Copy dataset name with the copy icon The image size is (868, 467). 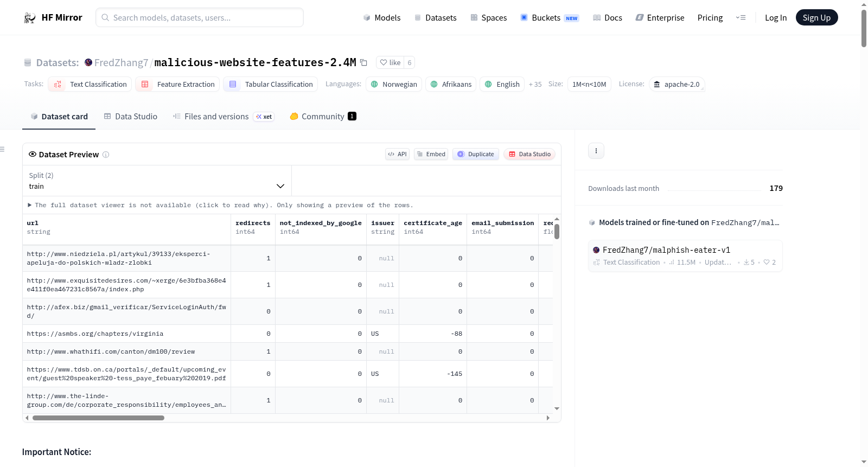[x=363, y=62]
